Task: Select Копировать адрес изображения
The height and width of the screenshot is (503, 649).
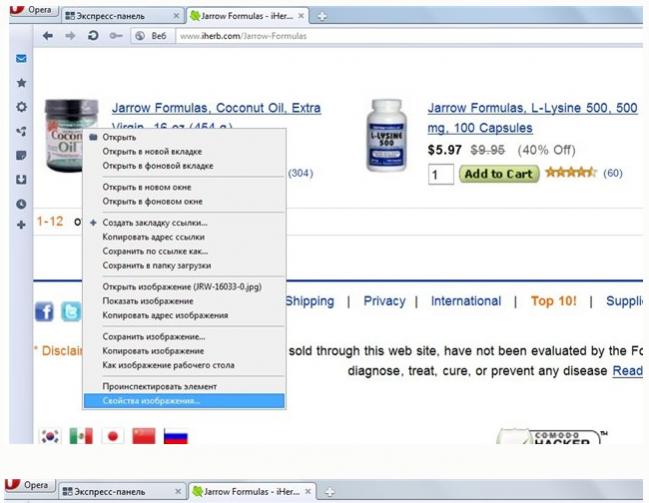Action: point(184,315)
